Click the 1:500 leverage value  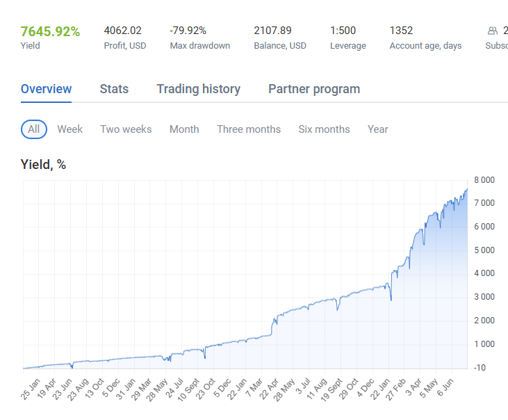coord(343,31)
